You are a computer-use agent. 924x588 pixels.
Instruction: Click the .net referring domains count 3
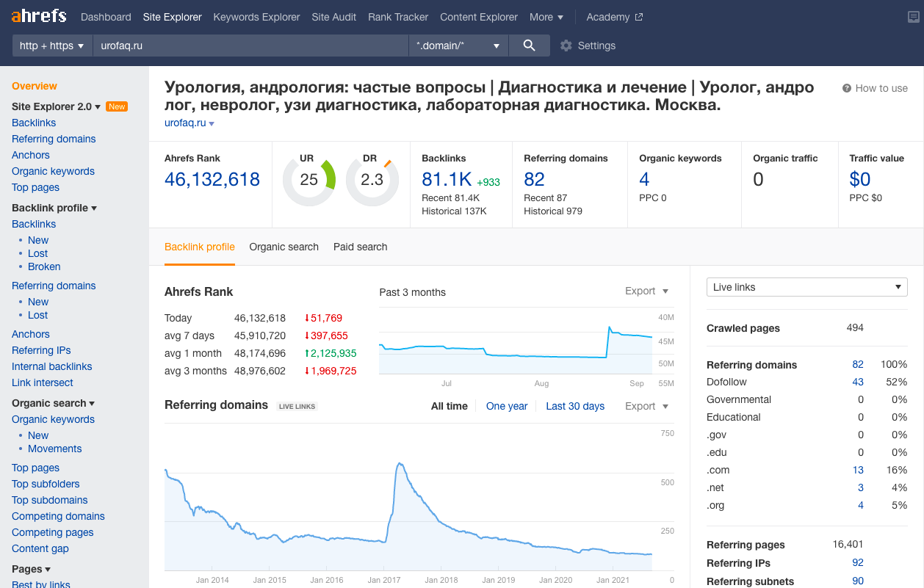coord(861,487)
